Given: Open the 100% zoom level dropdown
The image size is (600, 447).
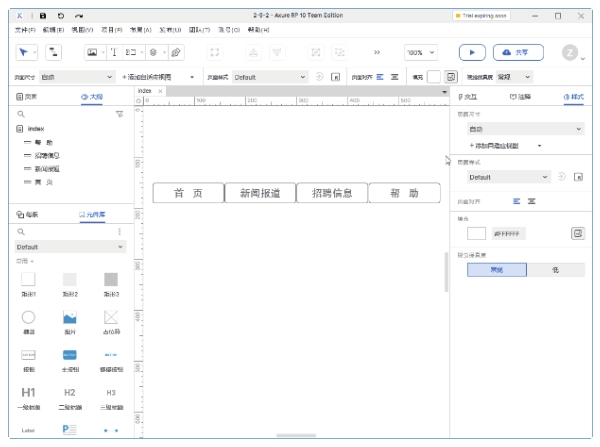Looking at the screenshot, I should click(x=420, y=51).
